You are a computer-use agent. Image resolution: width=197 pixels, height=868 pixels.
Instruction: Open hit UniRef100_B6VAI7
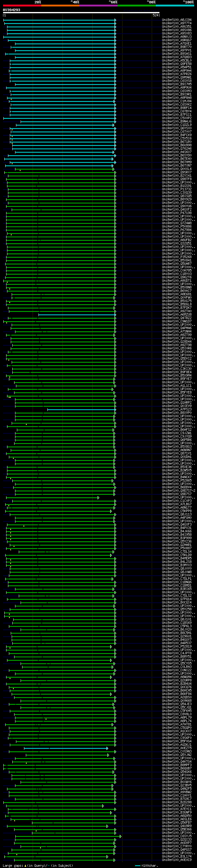(177, 291)
